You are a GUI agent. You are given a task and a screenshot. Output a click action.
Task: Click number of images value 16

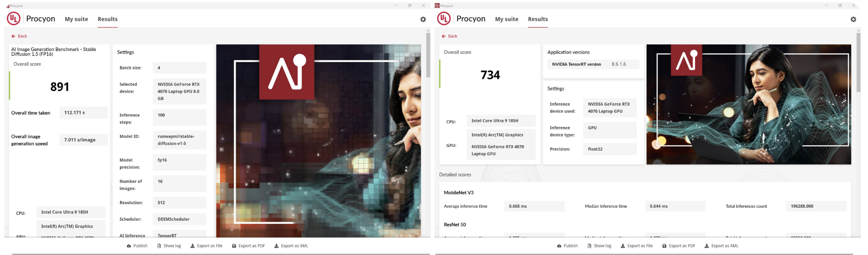coord(179,184)
